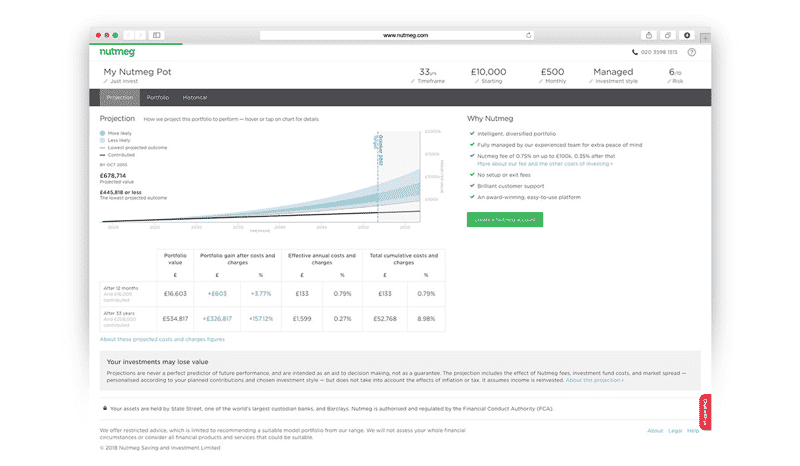Screen dimensions: 800x466
Task: Click the nutmeg logo
Action: click(117, 52)
